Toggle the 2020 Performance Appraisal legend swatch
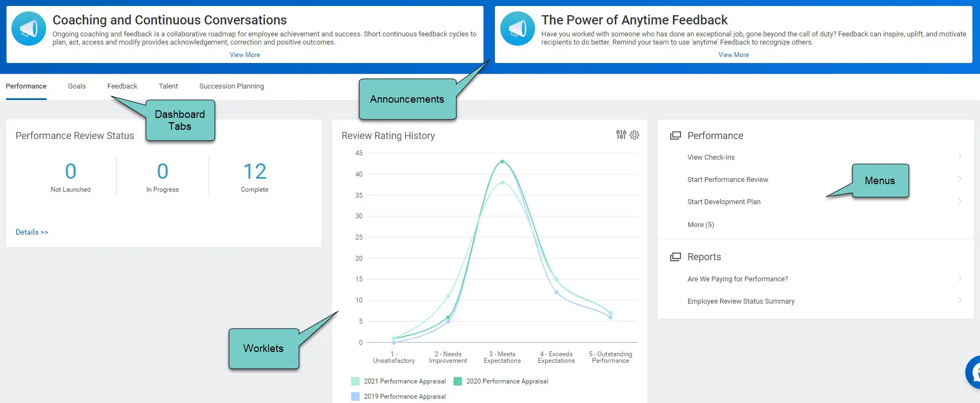The width and height of the screenshot is (980, 403). point(458,381)
